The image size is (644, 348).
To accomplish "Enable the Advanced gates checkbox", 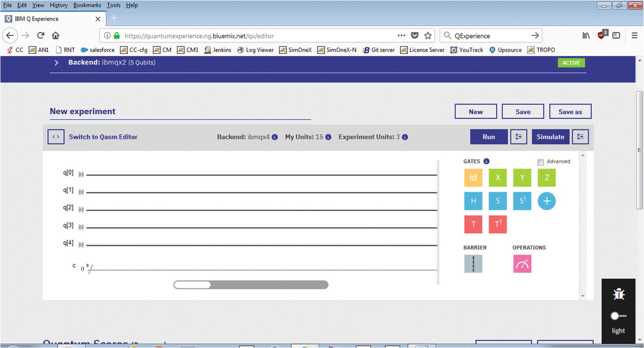I will [541, 162].
